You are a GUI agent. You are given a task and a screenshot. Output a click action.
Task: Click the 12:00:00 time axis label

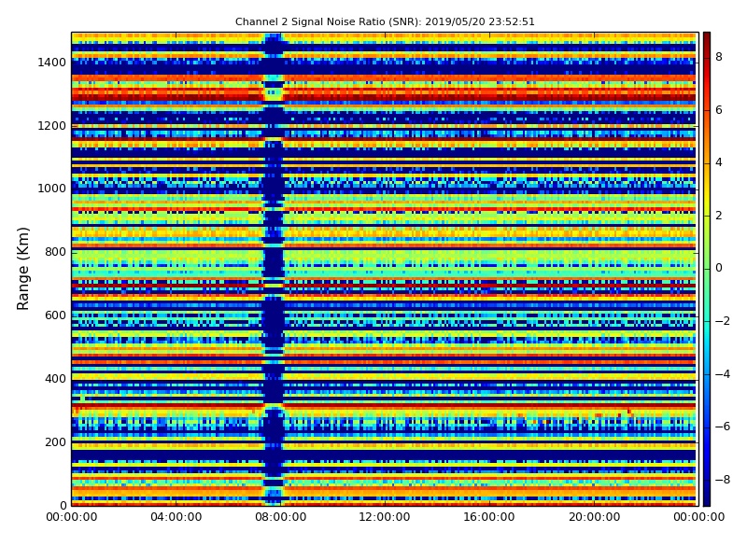pyautogui.click(x=385, y=517)
